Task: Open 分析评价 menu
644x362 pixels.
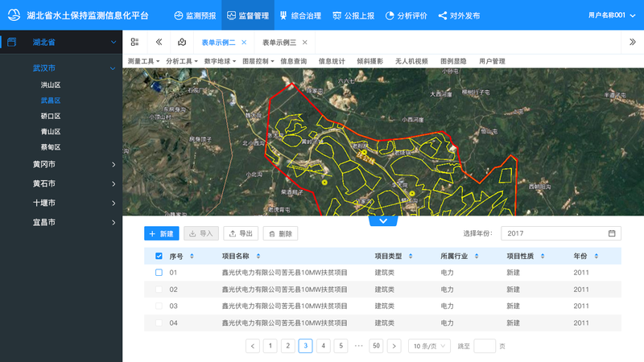Action: point(407,15)
